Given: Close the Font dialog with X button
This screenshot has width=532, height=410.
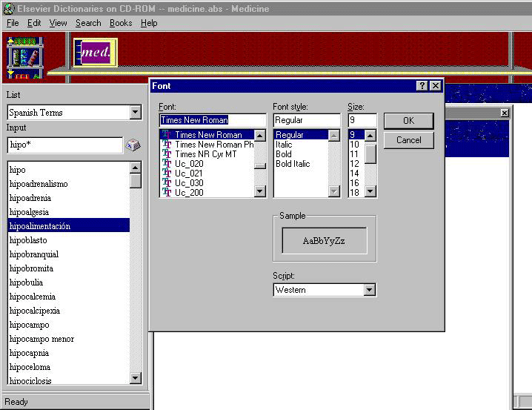Looking at the screenshot, I should click(435, 86).
